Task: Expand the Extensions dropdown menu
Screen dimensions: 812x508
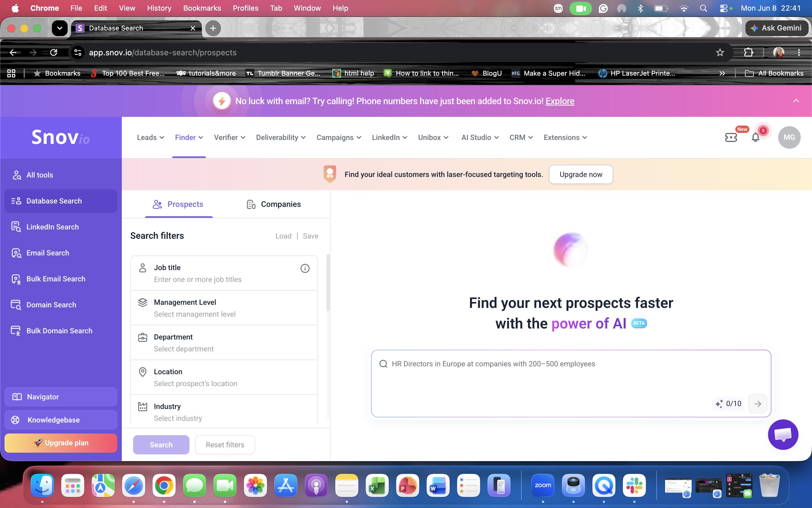Action: [565, 137]
